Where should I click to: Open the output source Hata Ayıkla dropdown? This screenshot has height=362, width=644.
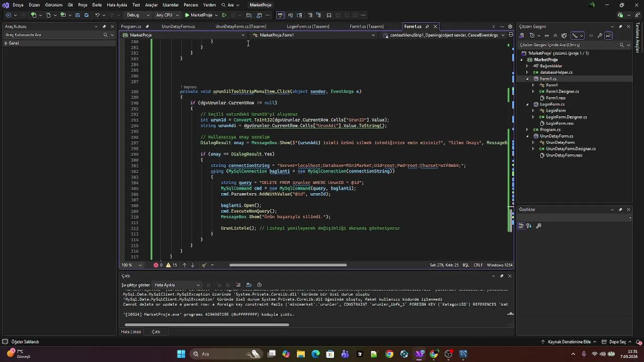tap(177, 285)
